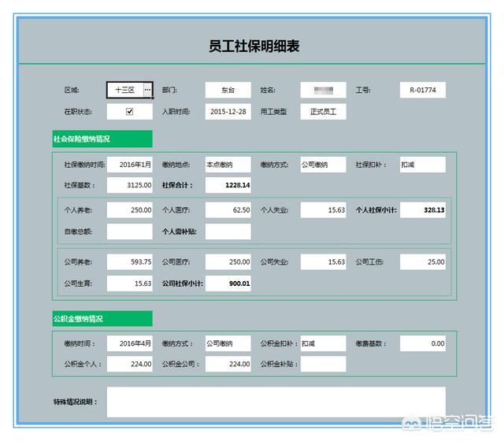
Task: Click the housing fund 缴纳方式 field
Action: click(x=228, y=343)
